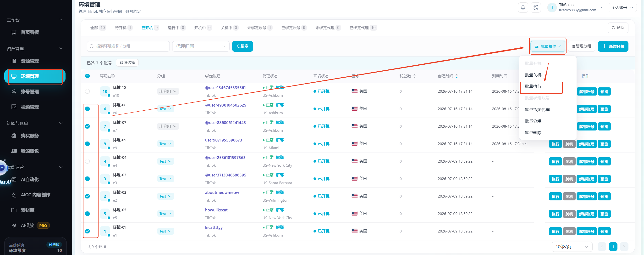Open the 个人账号 dropdown
Screen dimensions: 644x255
coord(622,7)
